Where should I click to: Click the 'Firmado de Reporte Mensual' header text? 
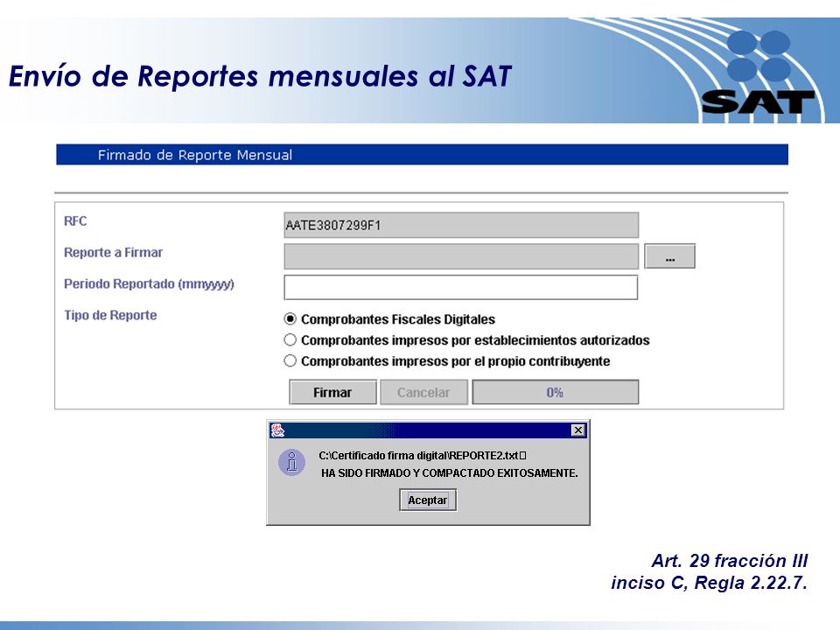pos(195,155)
